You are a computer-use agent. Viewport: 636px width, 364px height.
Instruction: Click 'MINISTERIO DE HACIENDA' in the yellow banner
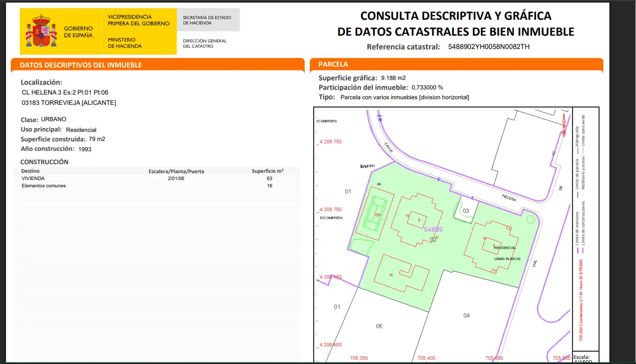pos(125,43)
